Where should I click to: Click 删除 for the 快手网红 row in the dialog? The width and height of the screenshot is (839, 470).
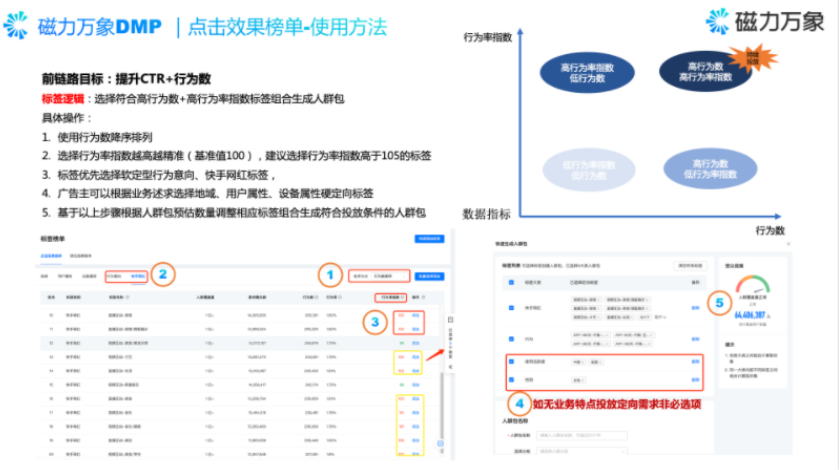pos(696,308)
